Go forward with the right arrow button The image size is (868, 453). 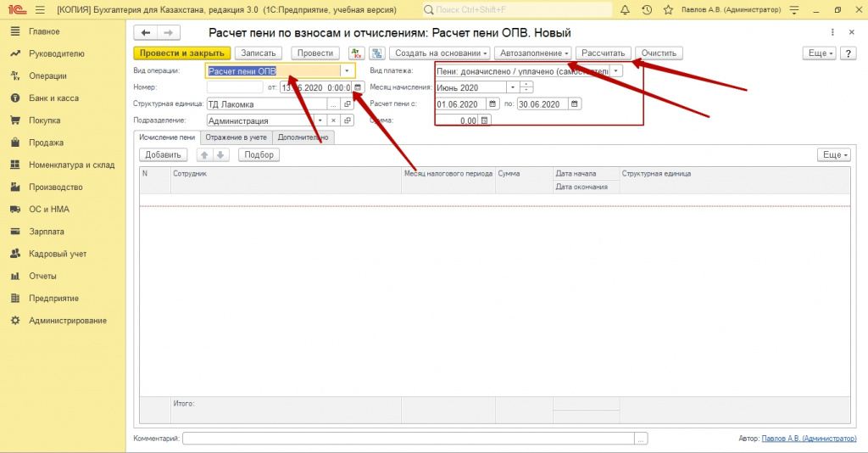point(169,33)
